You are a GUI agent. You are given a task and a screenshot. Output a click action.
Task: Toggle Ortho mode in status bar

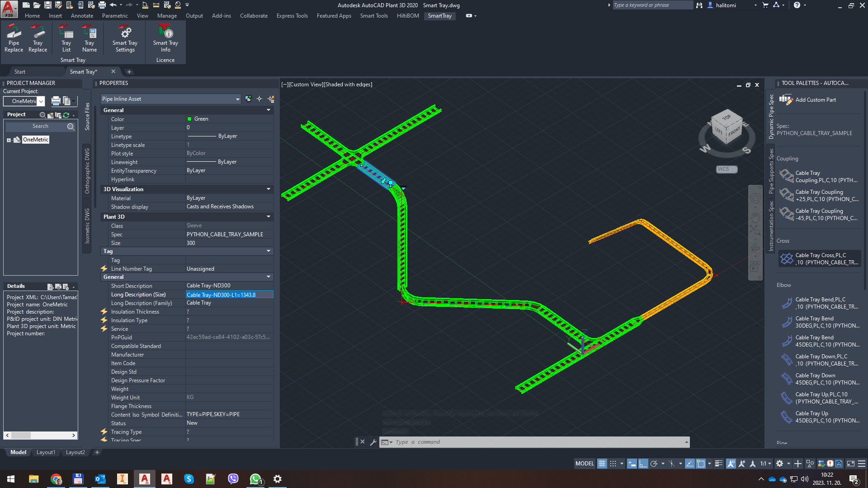[643, 464]
